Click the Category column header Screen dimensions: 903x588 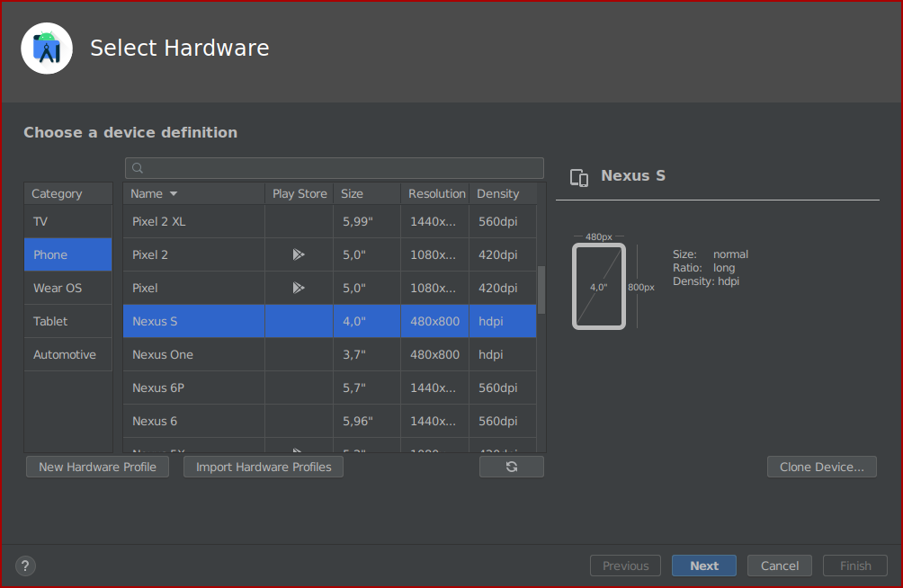[x=68, y=193]
